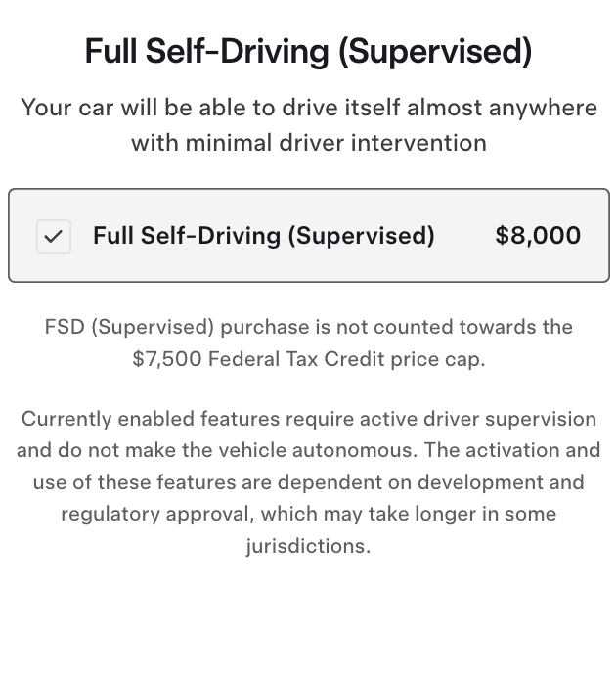Click the empty space between option label and price
The height and width of the screenshot is (679, 616).
click(x=465, y=236)
